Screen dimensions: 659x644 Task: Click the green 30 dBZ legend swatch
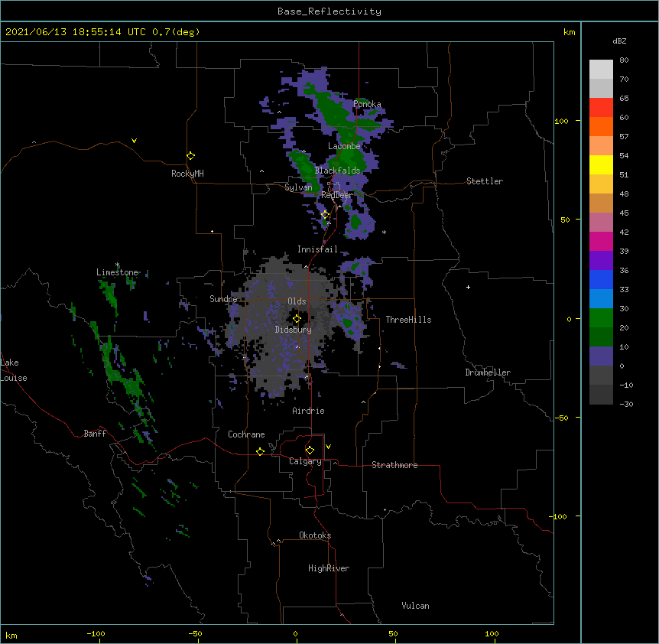(601, 318)
